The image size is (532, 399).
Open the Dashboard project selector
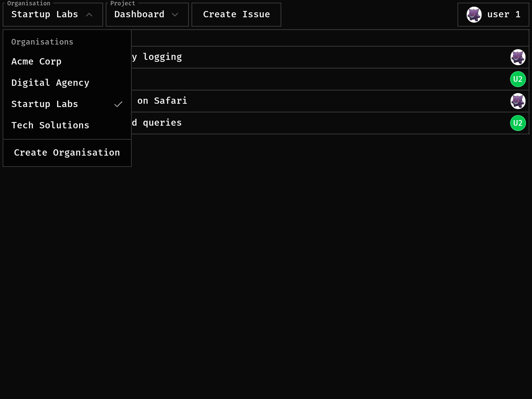(x=140, y=15)
